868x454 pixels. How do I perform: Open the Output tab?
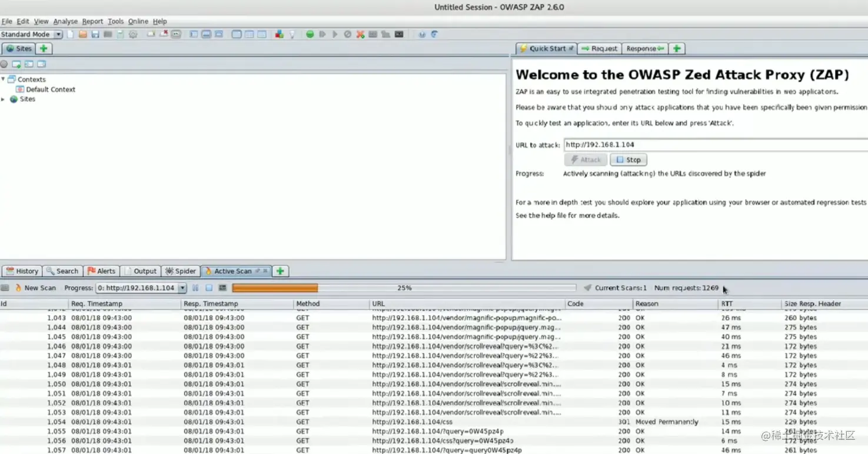click(140, 271)
